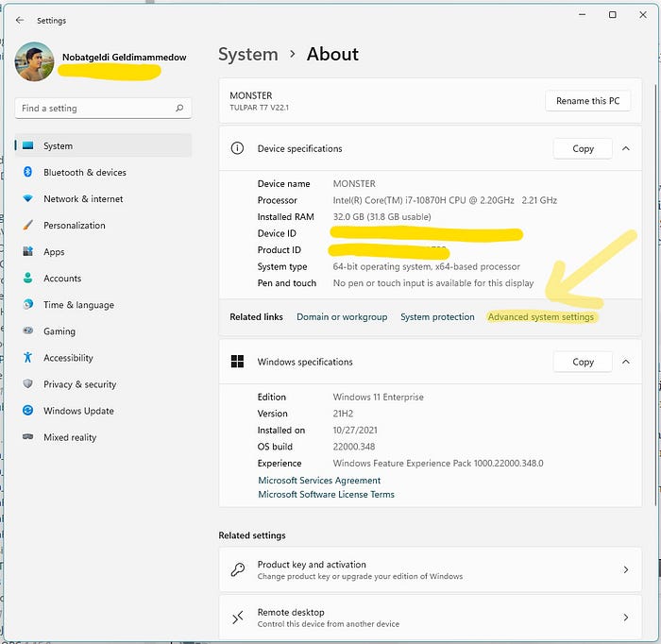Open Network & internet settings
The height and width of the screenshot is (644, 661).
coord(83,199)
